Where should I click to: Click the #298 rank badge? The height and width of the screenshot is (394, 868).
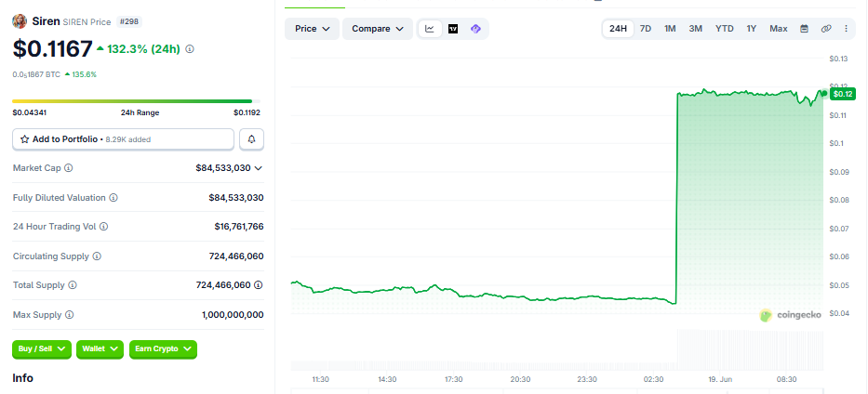click(x=130, y=21)
